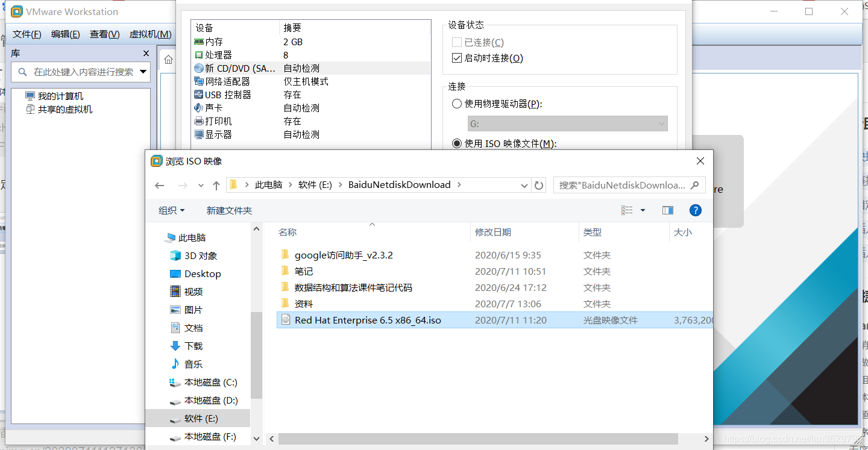Viewport: 868px width, 450px height.
Task: Select the printer device icon
Action: pyautogui.click(x=199, y=121)
